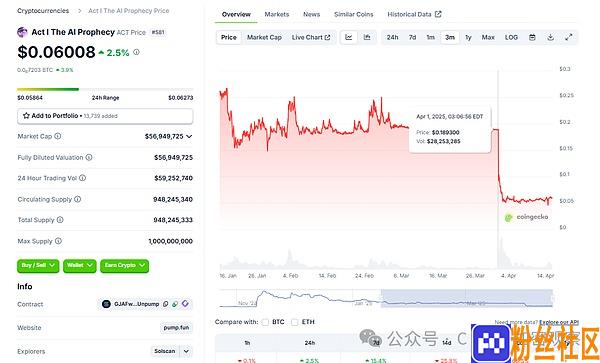Click the 24h column header in table
This screenshot has width=600, height=363.
point(310,343)
